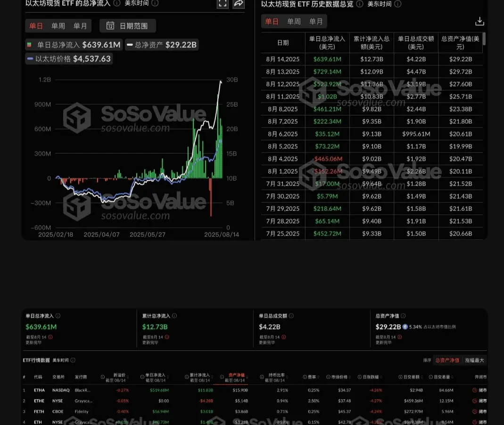
Task: Click info icon beside ETF行情数据 美东时间
Action: [73, 360]
